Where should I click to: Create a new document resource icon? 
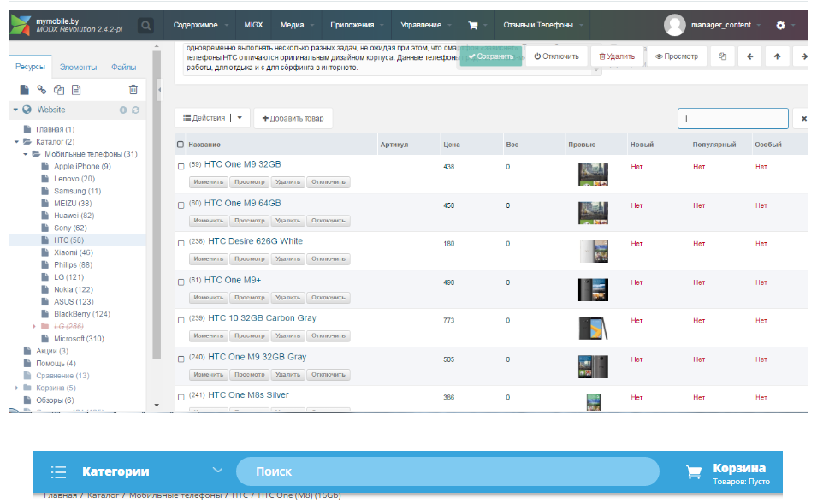[x=24, y=90]
